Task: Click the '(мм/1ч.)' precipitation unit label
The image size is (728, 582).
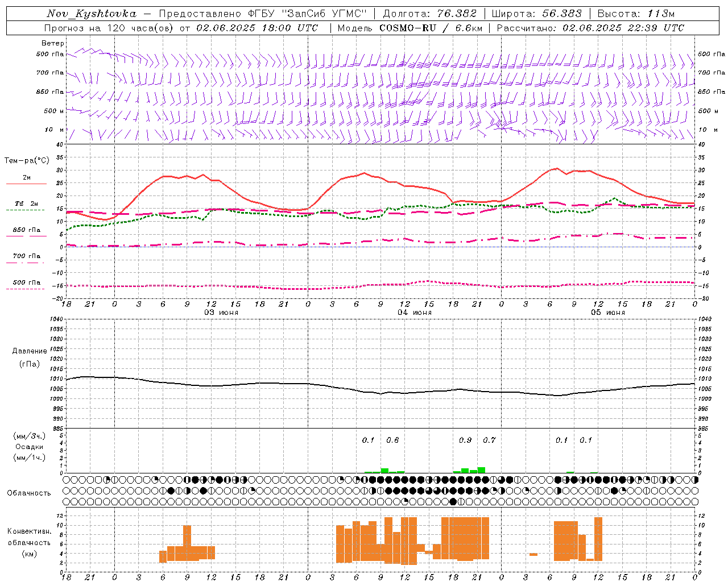Action: pyautogui.click(x=30, y=458)
